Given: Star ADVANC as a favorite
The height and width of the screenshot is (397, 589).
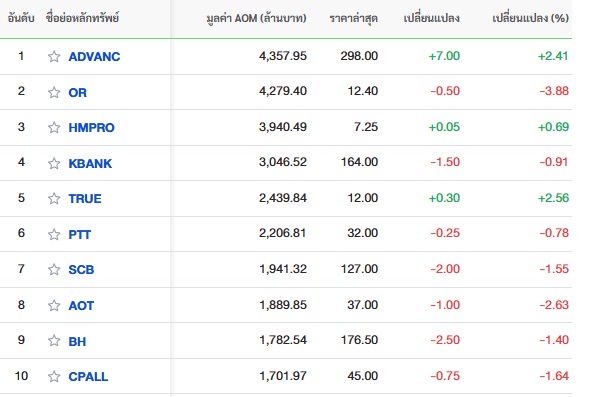Looking at the screenshot, I should [54, 56].
